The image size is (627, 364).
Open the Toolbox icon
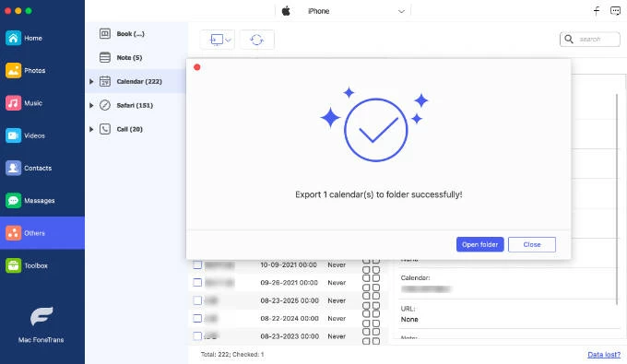(13, 265)
